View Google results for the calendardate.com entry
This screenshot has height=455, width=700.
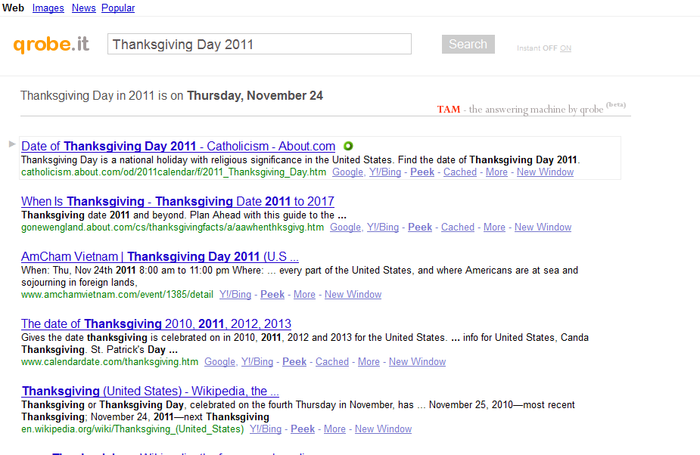[x=221, y=362]
